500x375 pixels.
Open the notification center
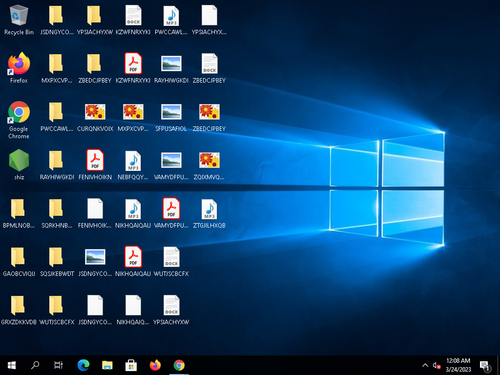[485, 365]
